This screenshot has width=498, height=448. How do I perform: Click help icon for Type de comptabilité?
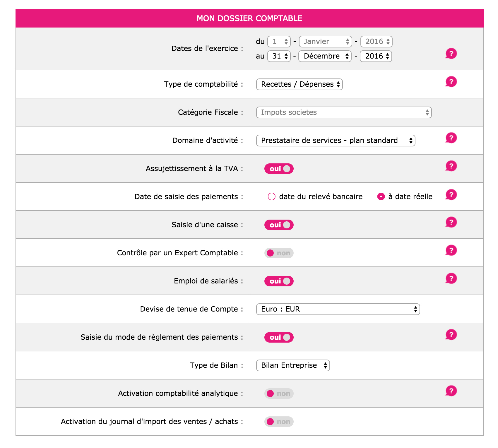click(451, 82)
